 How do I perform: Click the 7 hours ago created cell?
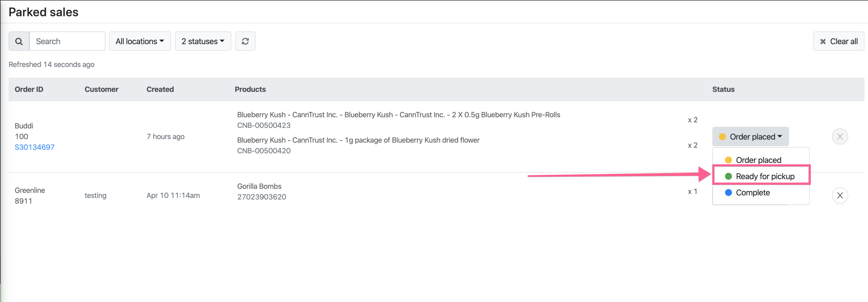(x=165, y=137)
